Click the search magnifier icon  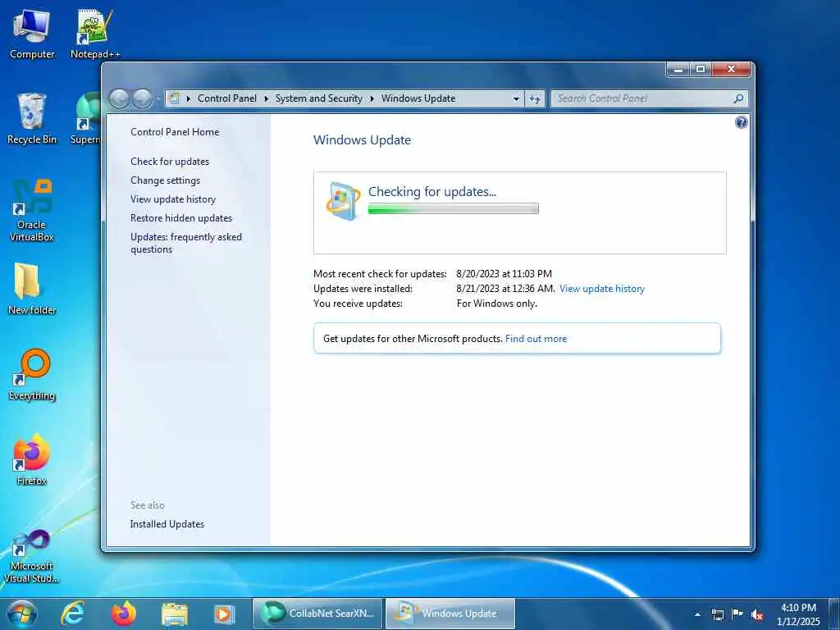click(x=738, y=98)
